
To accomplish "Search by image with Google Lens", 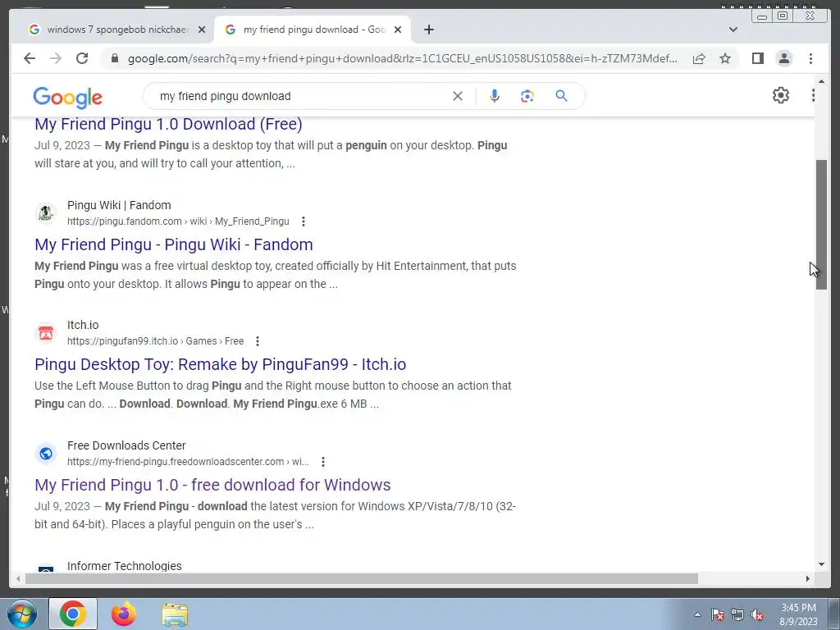I will (527, 96).
